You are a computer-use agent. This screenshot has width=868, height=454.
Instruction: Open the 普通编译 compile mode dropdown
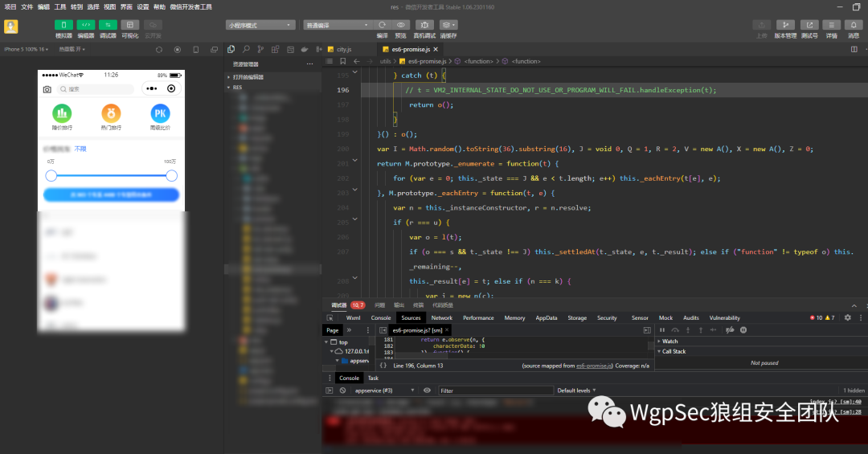tap(338, 26)
